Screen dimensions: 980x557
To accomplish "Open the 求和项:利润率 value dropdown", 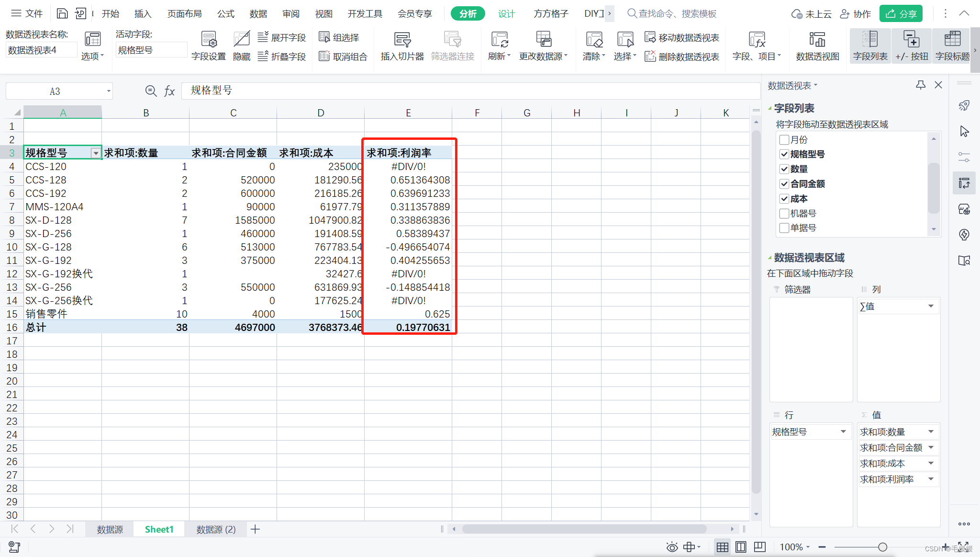I will pyautogui.click(x=931, y=479).
